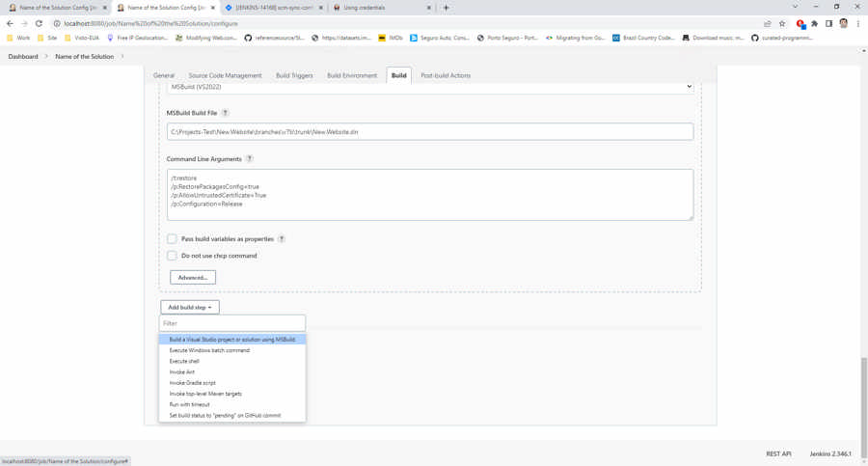The width and height of the screenshot is (868, 466).
Task: Open new browser tab with plus icon
Action: tap(446, 8)
